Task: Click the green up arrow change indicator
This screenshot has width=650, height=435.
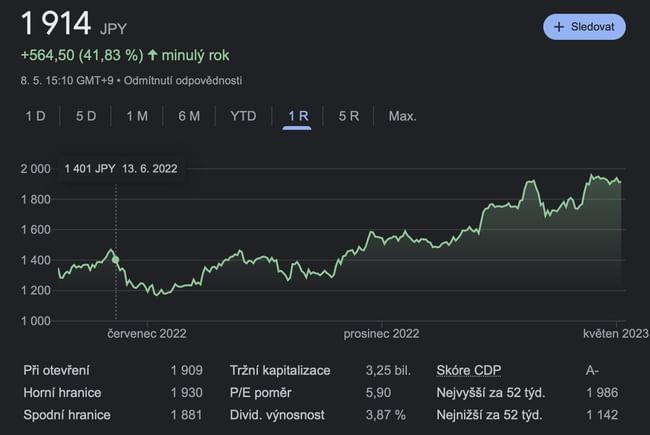Action: (153, 55)
